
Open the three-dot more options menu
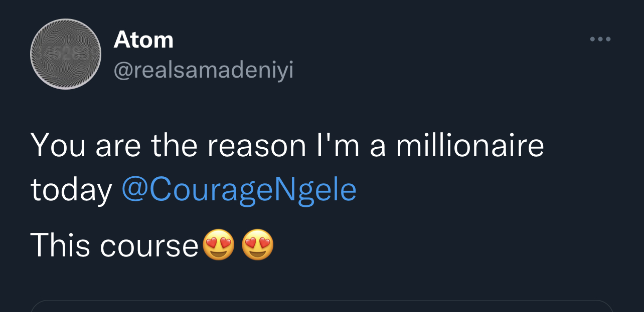coord(600,39)
